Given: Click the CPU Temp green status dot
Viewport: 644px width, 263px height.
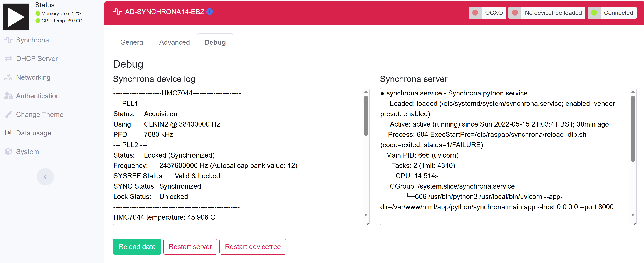Looking at the screenshot, I should pos(38,21).
